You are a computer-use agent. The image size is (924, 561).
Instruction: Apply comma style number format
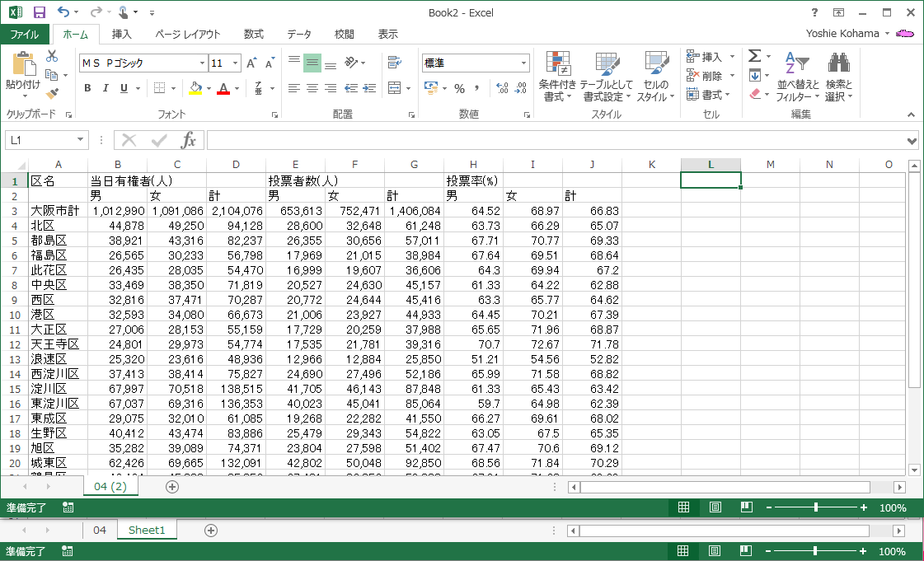click(x=476, y=88)
